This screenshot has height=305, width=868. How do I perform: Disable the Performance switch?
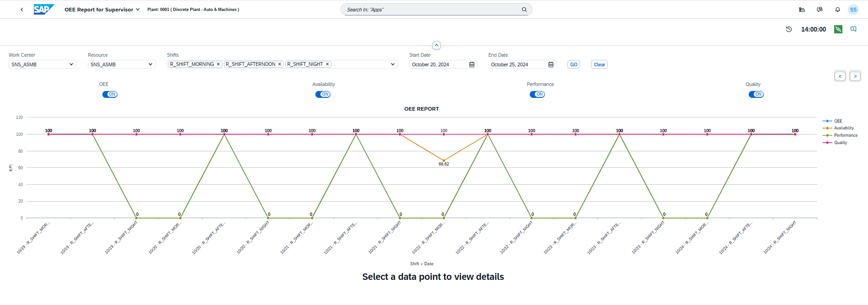click(x=537, y=94)
